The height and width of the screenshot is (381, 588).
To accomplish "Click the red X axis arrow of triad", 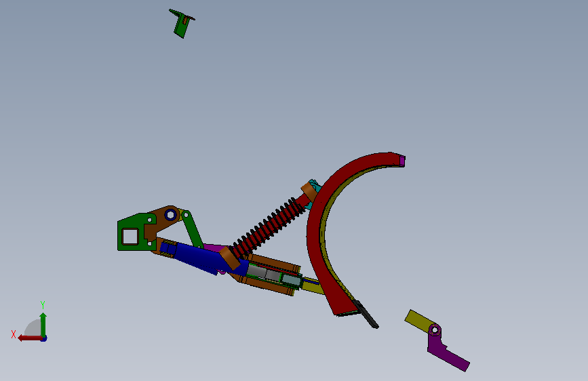I will coord(30,338).
